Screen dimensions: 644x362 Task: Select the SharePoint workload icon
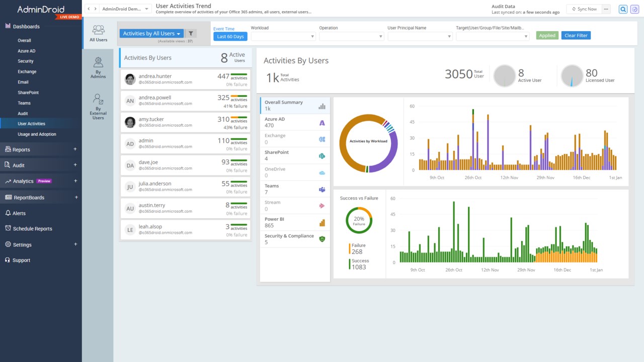pyautogui.click(x=322, y=155)
